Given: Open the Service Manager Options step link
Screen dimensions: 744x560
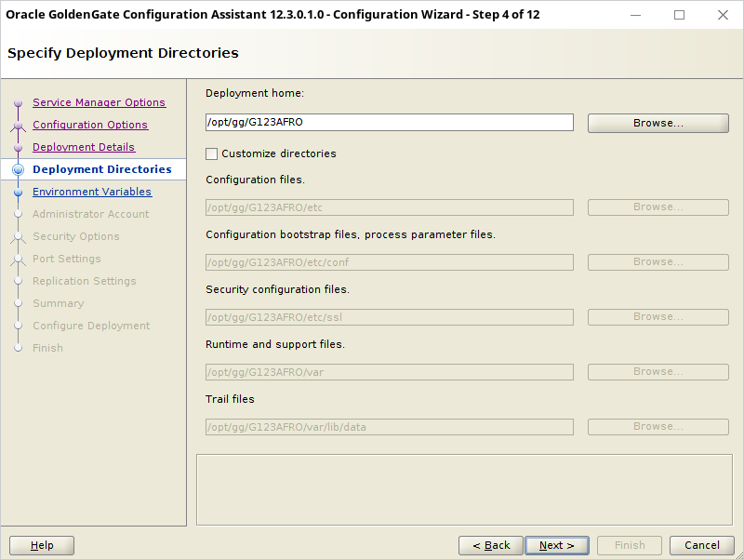Looking at the screenshot, I should 100,102.
